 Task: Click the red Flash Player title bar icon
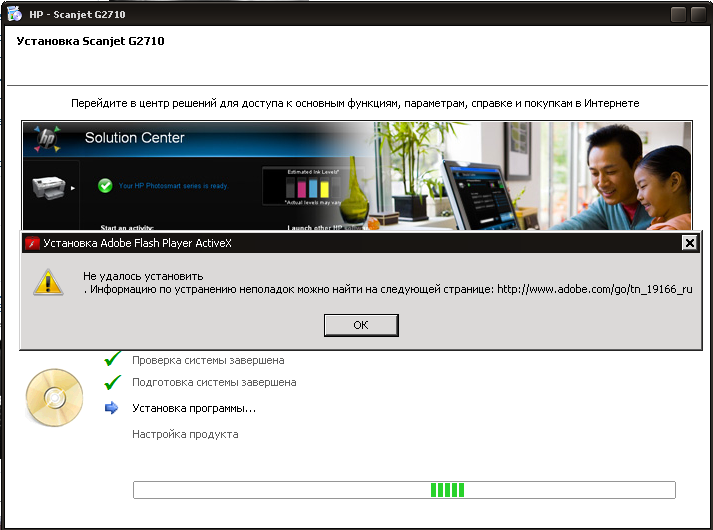point(32,243)
